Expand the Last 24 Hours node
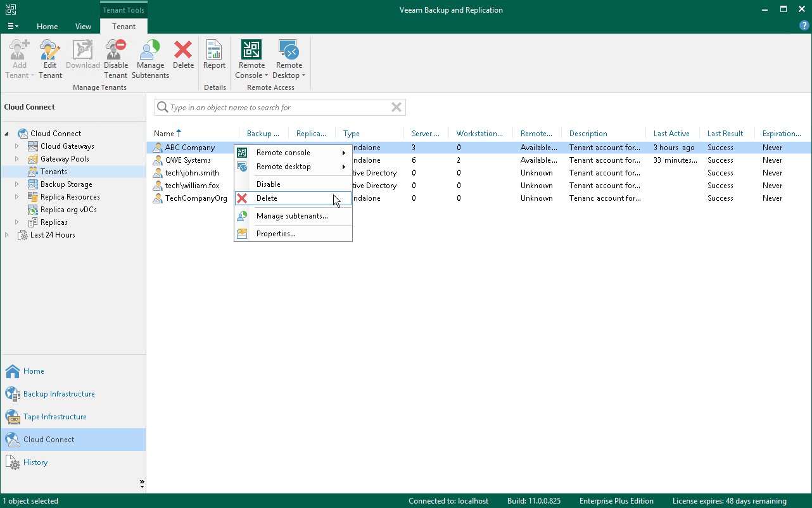Viewport: 812px width, 508px height. (x=7, y=235)
